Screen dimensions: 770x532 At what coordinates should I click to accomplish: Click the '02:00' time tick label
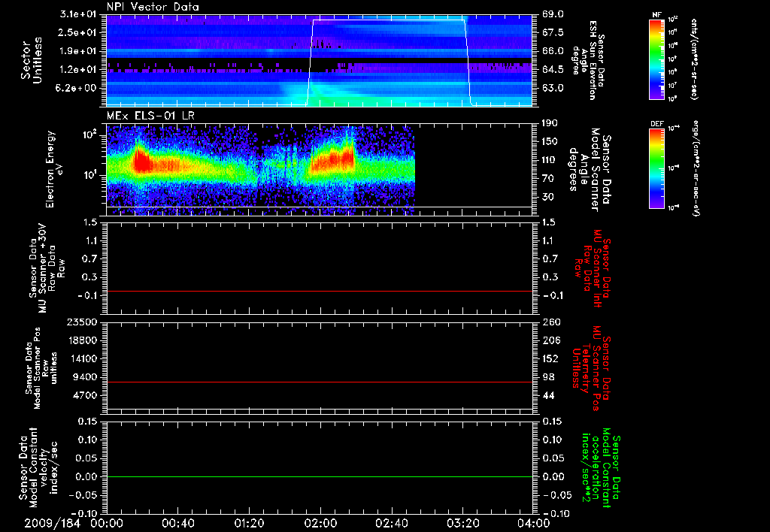[x=320, y=523]
